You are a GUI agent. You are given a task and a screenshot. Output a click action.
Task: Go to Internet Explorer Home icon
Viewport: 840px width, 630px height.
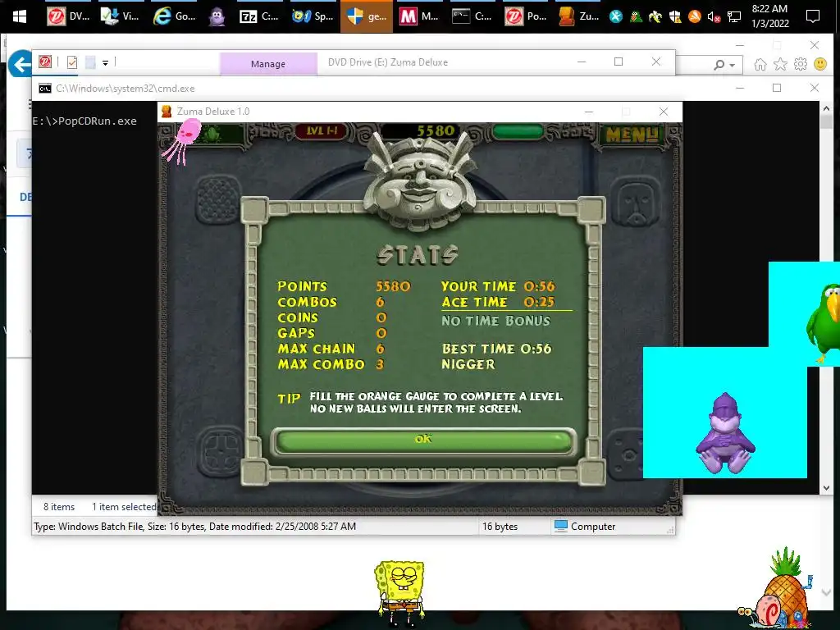click(760, 65)
